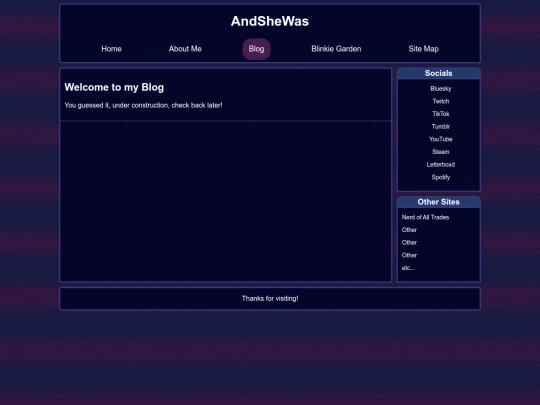Visit Nerd of All Trades site

pos(425,217)
